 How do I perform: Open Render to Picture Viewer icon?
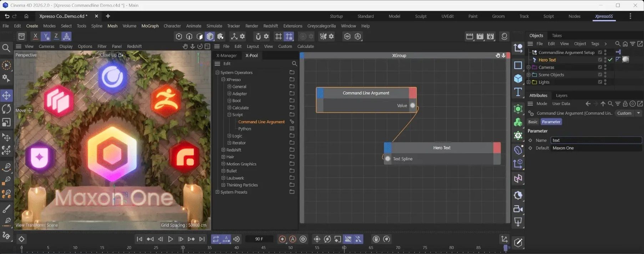coord(480,36)
